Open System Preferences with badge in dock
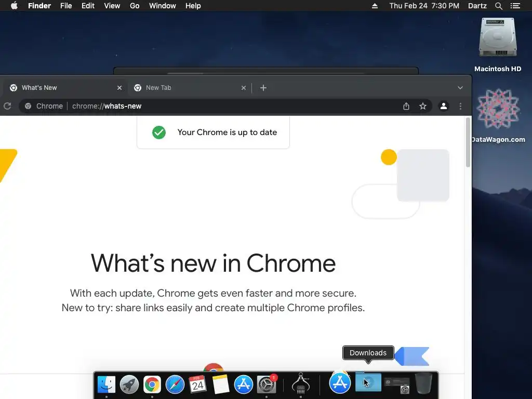The width and height of the screenshot is (532, 399). point(267,384)
